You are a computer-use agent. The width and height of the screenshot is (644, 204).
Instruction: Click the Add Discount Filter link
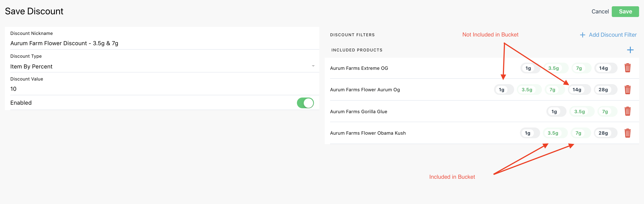(x=612, y=35)
